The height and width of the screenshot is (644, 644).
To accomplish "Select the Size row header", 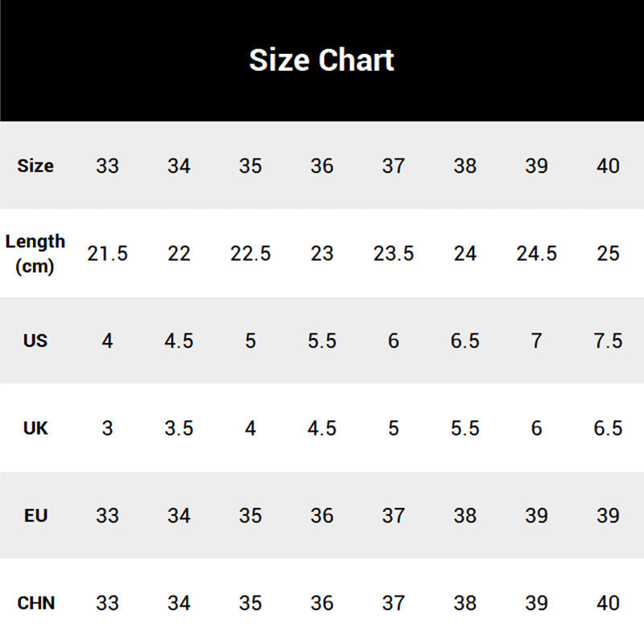I will (x=35, y=166).
